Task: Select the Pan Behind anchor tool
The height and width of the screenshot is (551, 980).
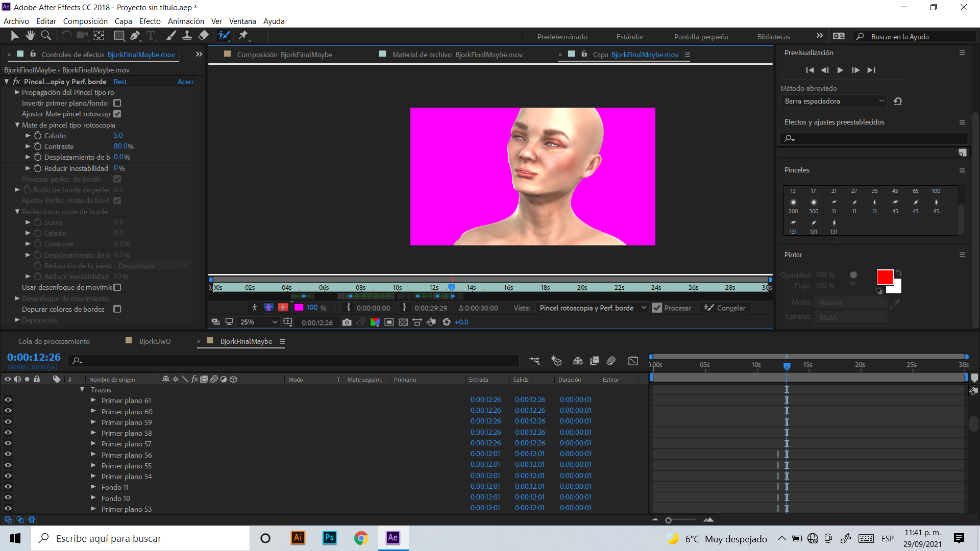Action: 99,36
